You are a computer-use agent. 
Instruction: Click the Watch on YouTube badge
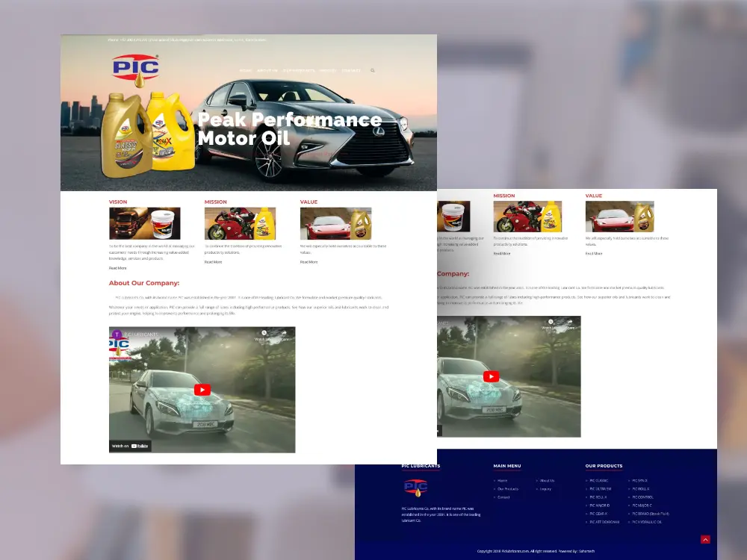131,446
